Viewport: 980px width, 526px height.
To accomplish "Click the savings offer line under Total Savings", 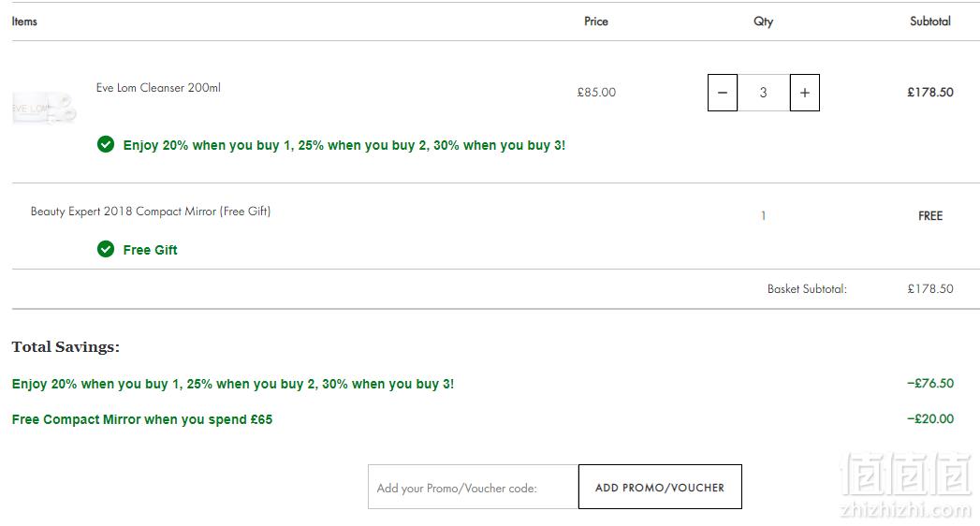I will (233, 384).
